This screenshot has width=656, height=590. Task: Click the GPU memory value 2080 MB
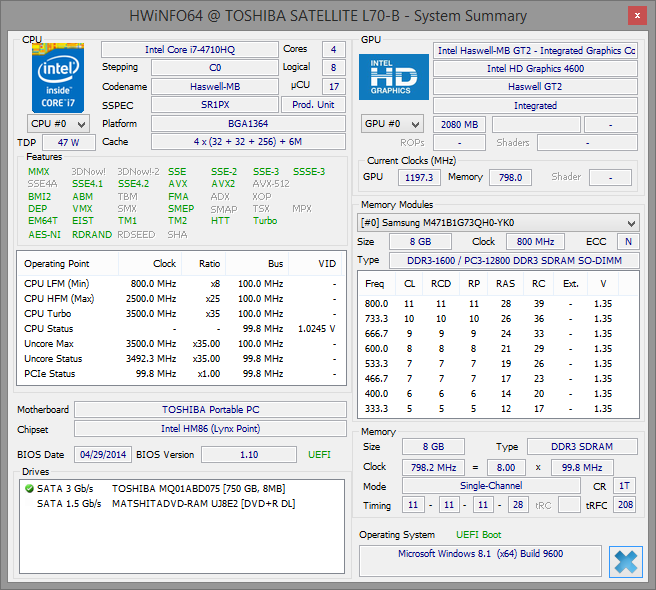coord(459,125)
